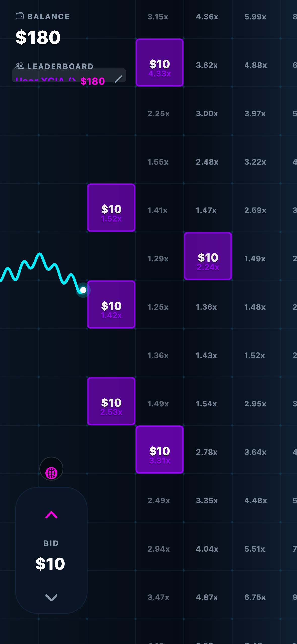Screen dimensions: 297x644
Task: Click the active $10 bet at 4.33x
Action: tap(159, 62)
